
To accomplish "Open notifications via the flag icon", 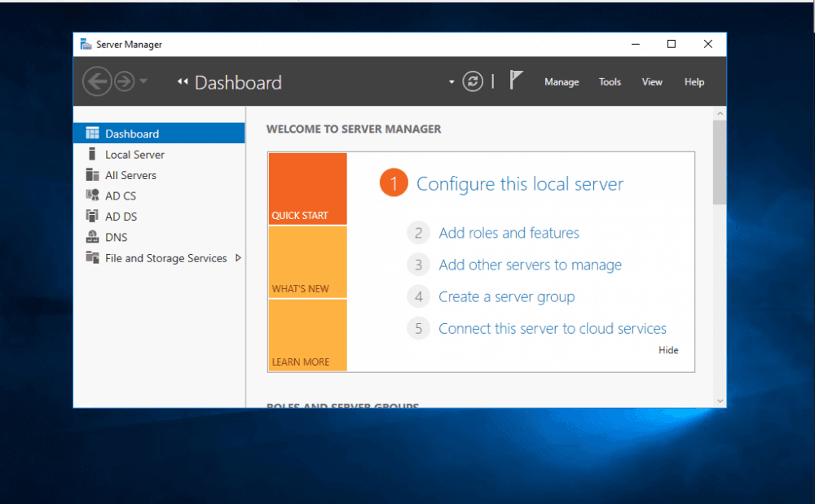I will point(517,79).
